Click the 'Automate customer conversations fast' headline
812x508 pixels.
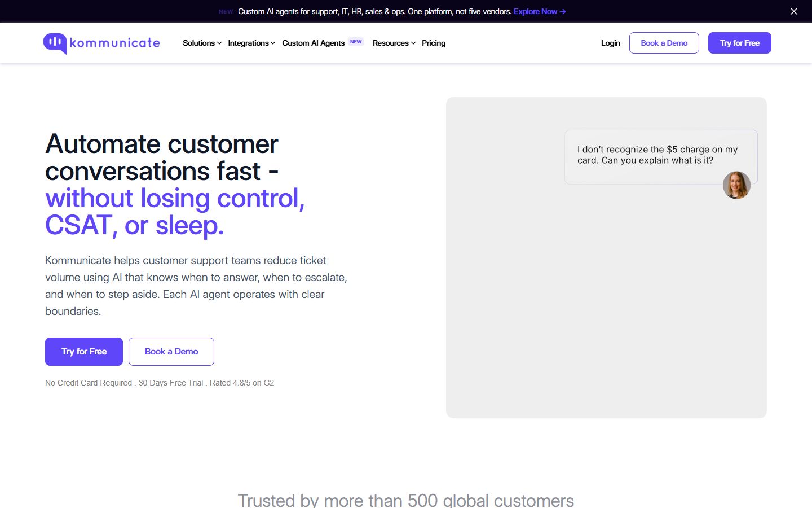click(x=162, y=157)
